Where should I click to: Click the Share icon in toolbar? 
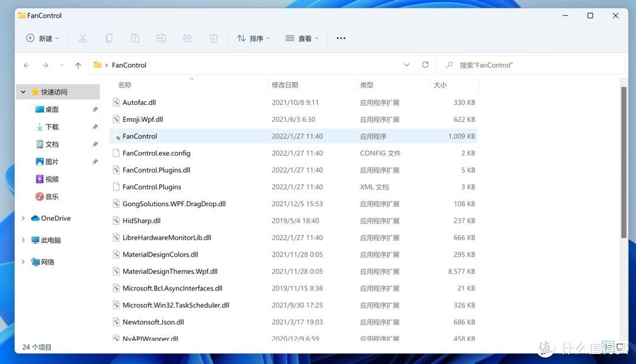tap(187, 38)
